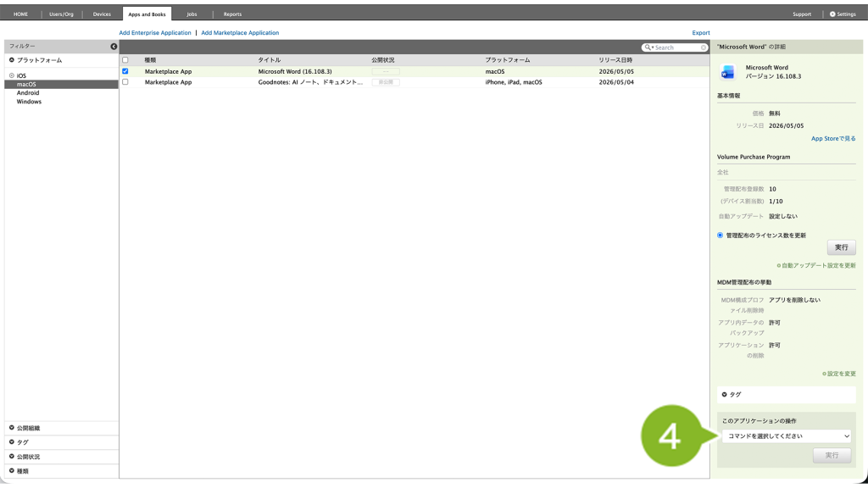Image resolution: width=868 pixels, height=488 pixels.
Task: Click the Export link
Action: pos(701,33)
